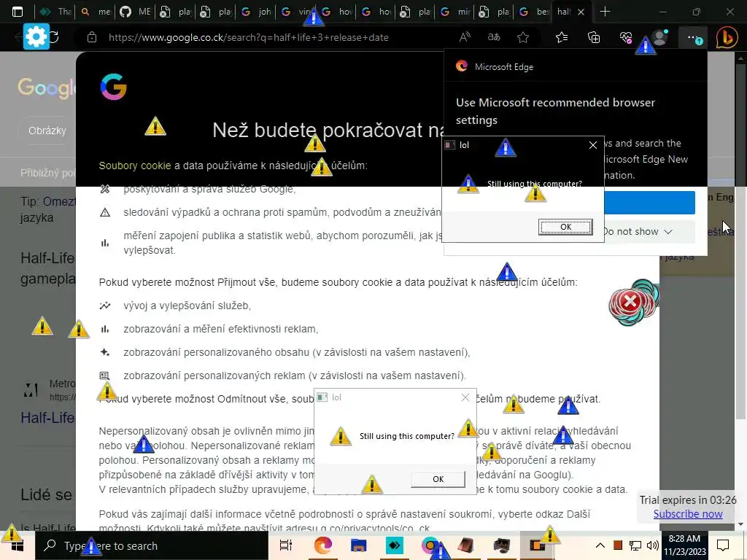Switch to the mir Google tab

point(454,12)
